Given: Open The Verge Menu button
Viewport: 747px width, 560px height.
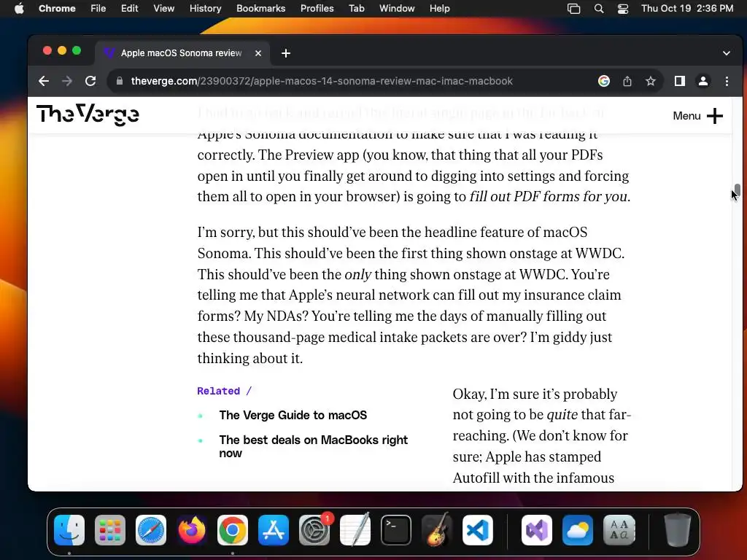Looking at the screenshot, I should (697, 116).
